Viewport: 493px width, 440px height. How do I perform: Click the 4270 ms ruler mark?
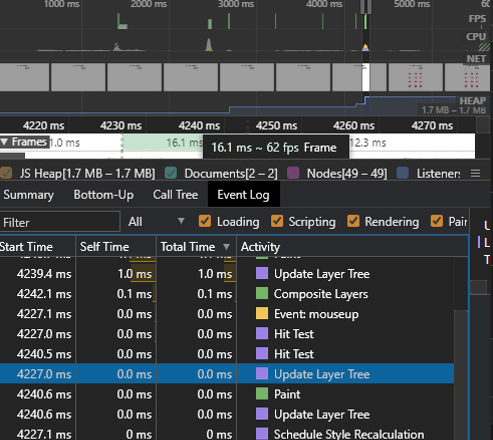tap(432, 126)
